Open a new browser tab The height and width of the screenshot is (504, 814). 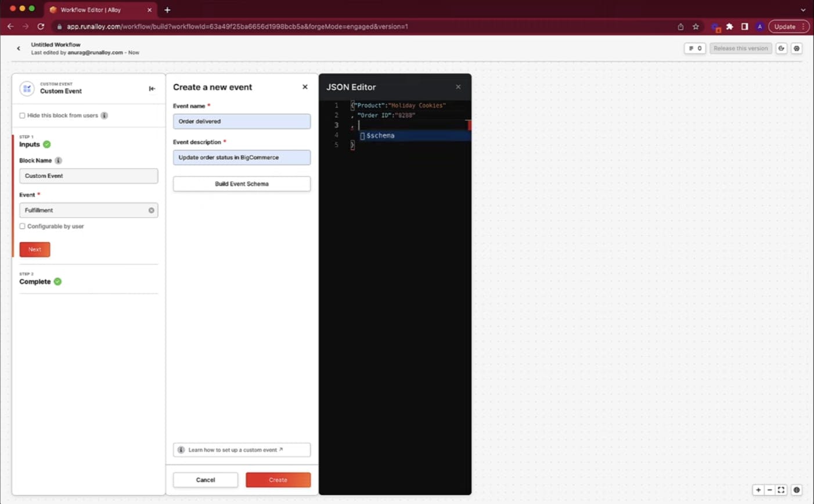point(167,10)
